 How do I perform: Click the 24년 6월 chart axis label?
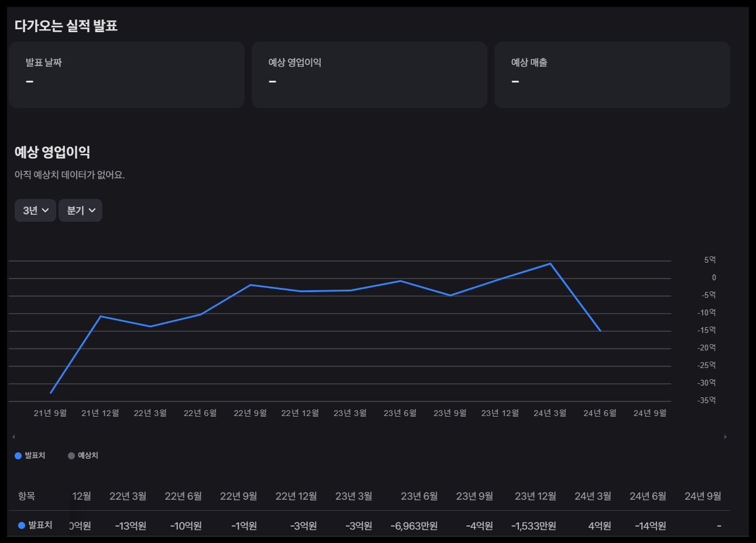coord(600,413)
